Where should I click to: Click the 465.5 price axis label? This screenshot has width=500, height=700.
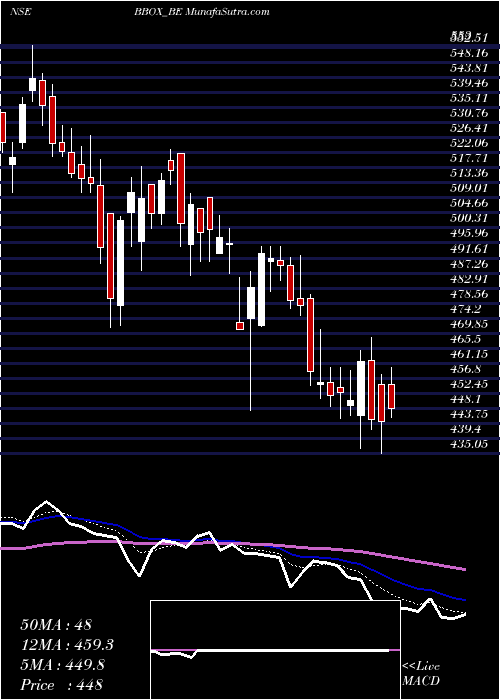[466, 339]
